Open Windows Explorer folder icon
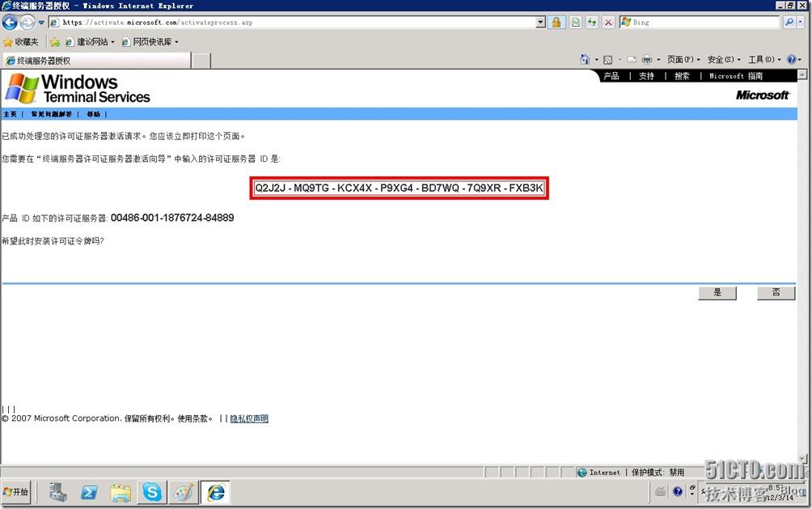Image resolution: width=812 pixels, height=509 pixels. 121,492
